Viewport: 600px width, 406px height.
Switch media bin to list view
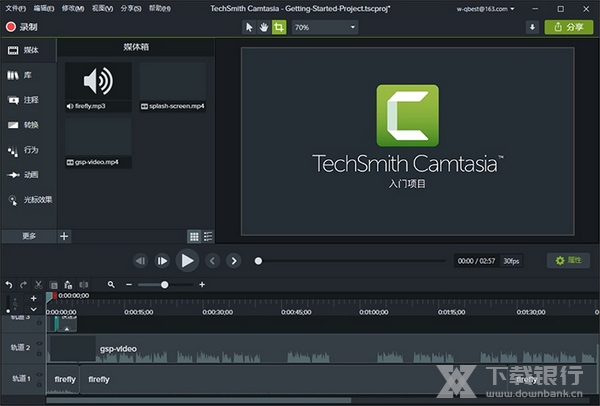[208, 236]
